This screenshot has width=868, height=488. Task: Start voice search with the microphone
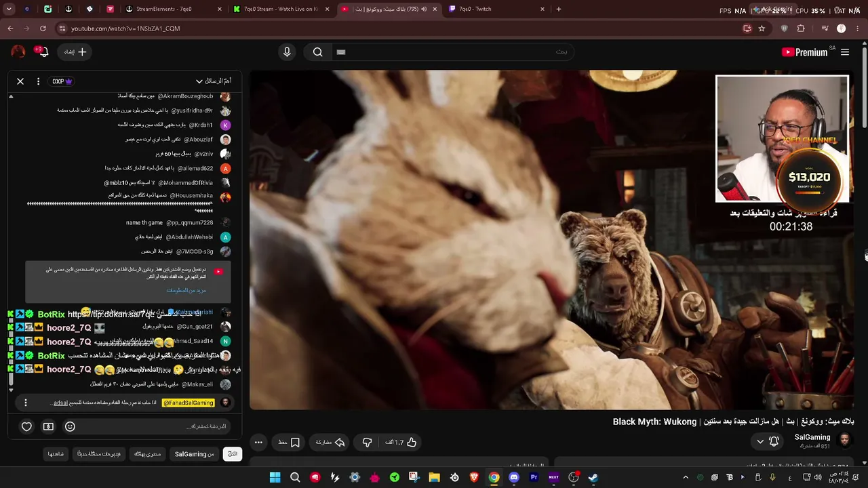287,52
